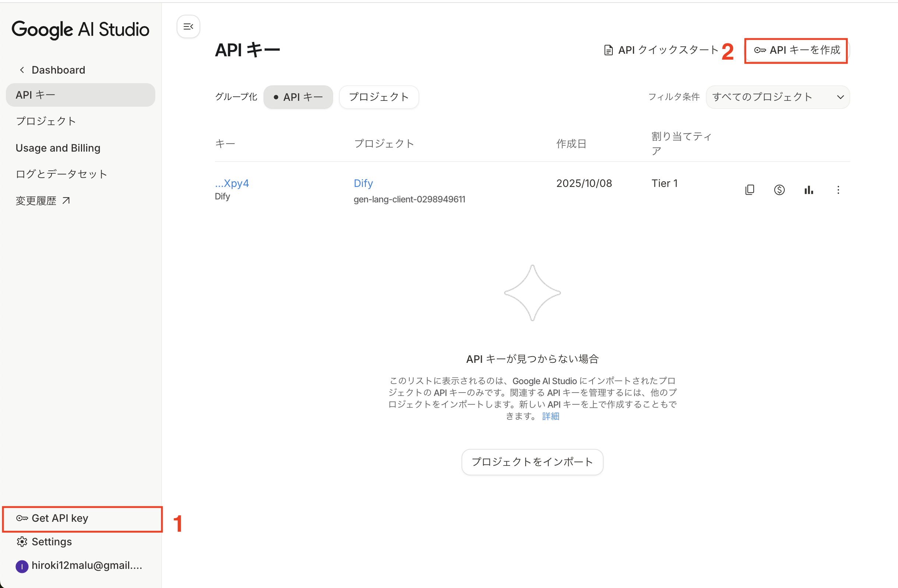The height and width of the screenshot is (588, 898).
Task: Select プロジェクト in the sidebar menu
Action: pyautogui.click(x=46, y=121)
